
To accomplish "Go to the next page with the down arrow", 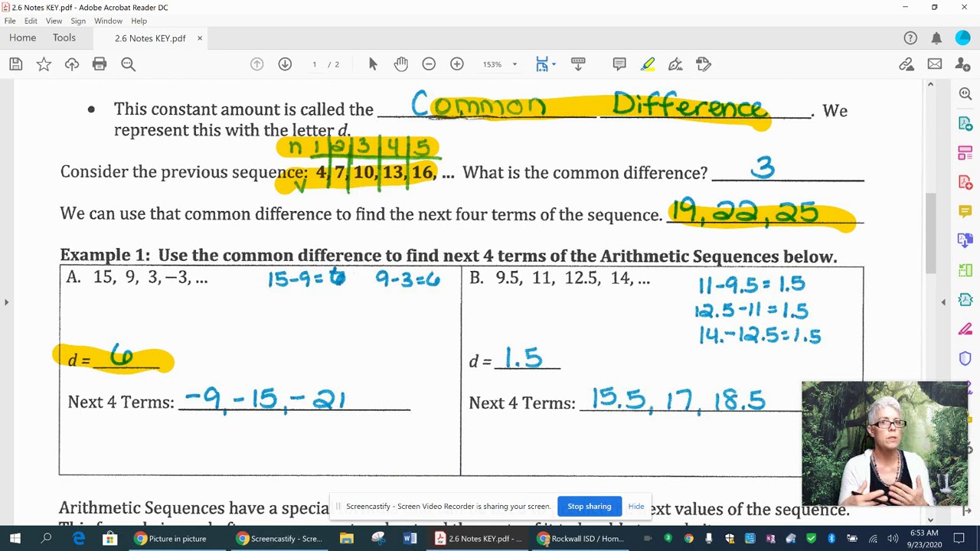I will [x=285, y=64].
